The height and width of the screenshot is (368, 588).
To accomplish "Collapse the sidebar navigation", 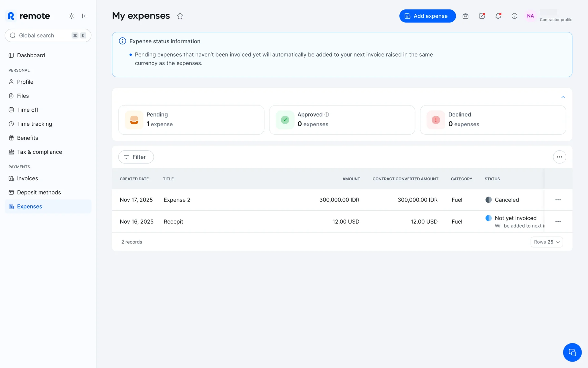I will [85, 16].
